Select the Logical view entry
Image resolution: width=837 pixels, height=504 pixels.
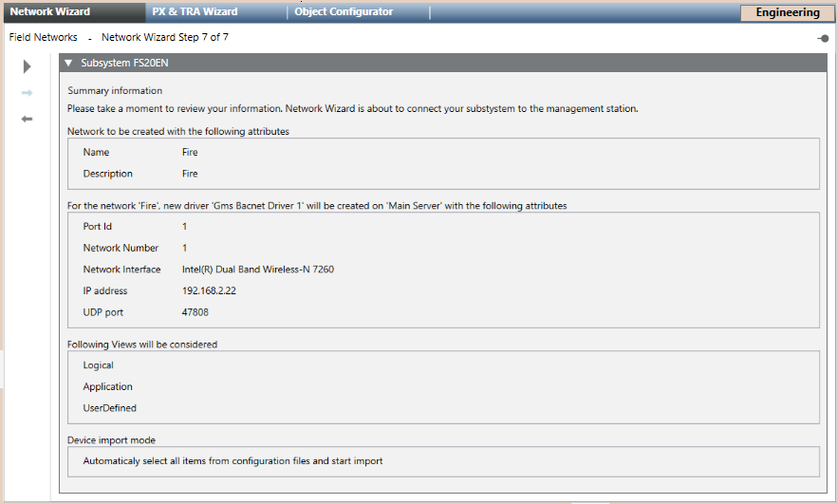tap(99, 365)
